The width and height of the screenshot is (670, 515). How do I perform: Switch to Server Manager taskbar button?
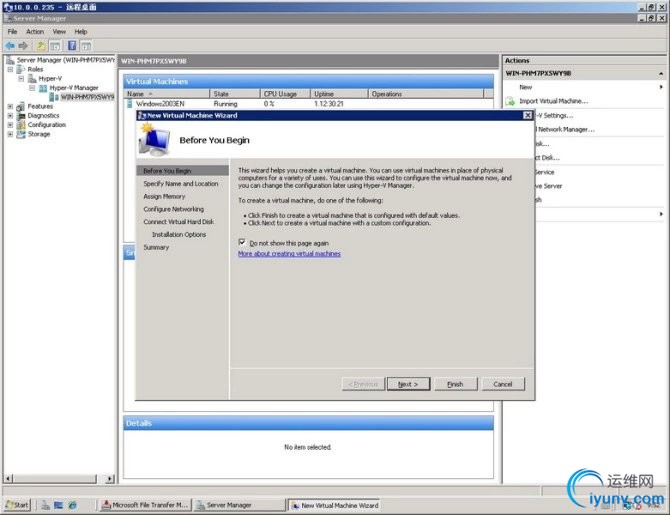click(x=239, y=505)
